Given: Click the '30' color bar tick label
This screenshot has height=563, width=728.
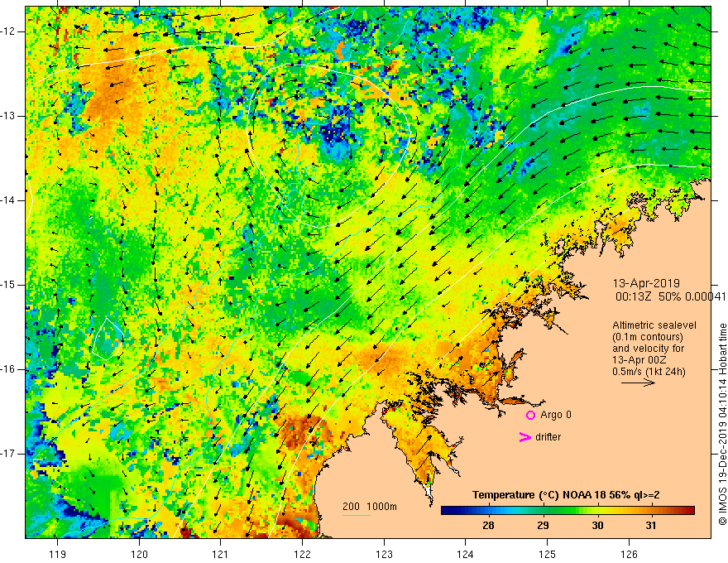Looking at the screenshot, I should click(597, 526).
